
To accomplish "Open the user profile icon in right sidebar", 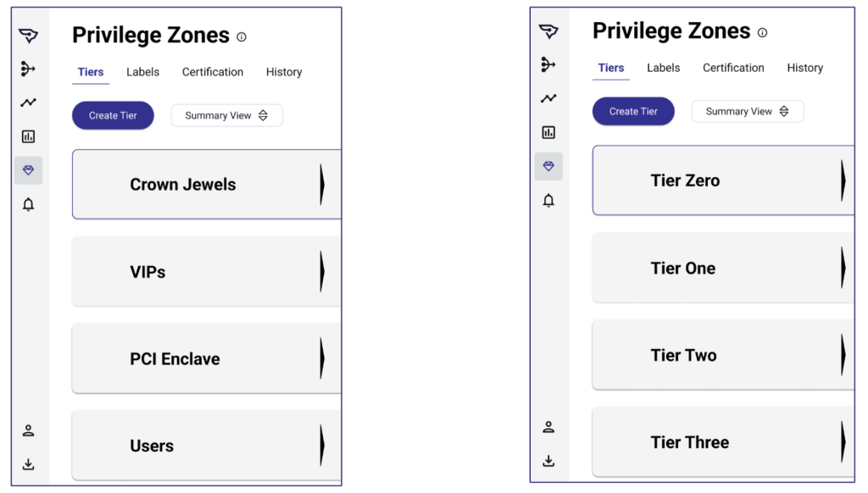I will tap(548, 427).
